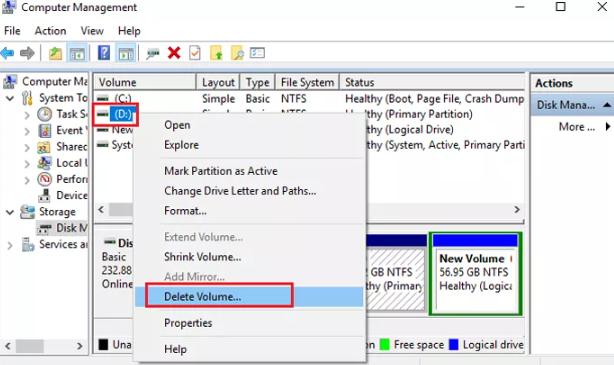Collapse the Disk Management actions header
The height and width of the screenshot is (365, 614).
(607, 105)
